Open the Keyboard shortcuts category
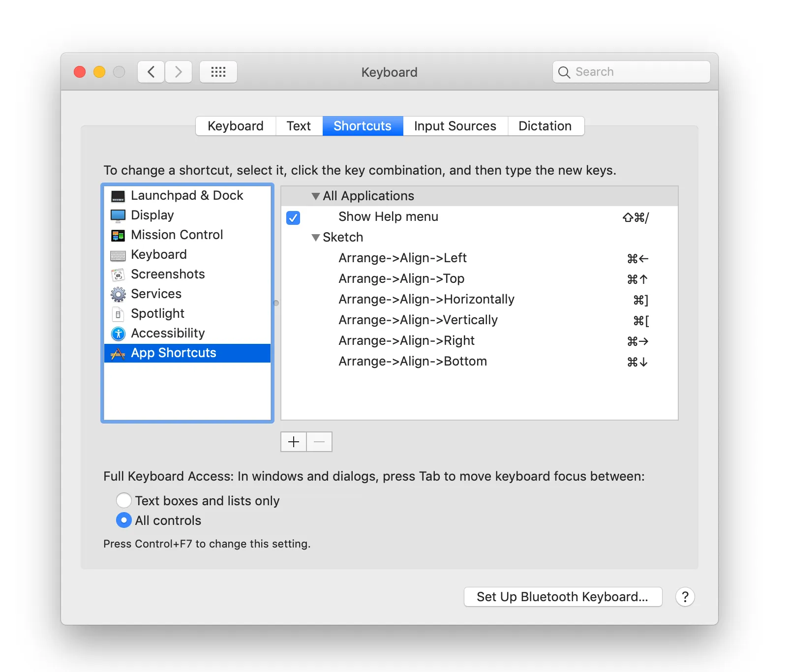The width and height of the screenshot is (788, 672). [x=118, y=254]
